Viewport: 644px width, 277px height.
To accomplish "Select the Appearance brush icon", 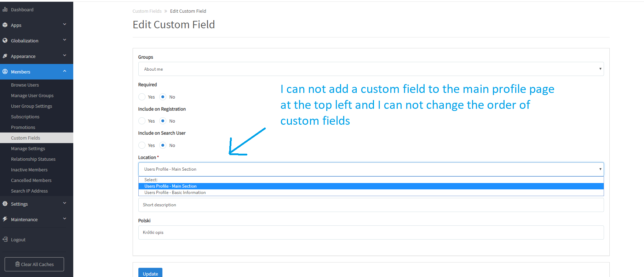I will (x=5, y=56).
